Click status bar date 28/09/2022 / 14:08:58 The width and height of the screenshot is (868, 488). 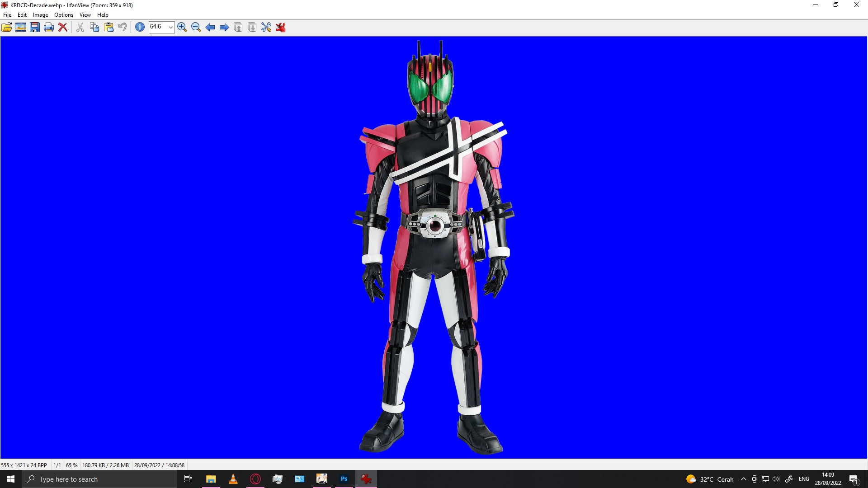click(159, 465)
